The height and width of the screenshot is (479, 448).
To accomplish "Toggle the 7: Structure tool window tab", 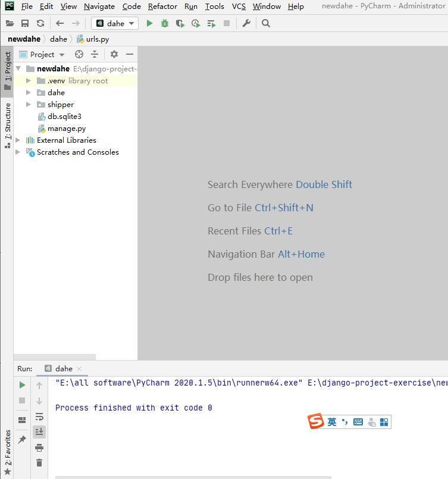I will point(8,126).
